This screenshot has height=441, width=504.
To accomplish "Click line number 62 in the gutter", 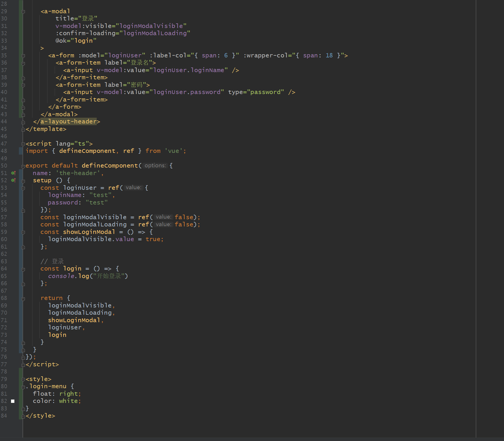I will (4, 254).
